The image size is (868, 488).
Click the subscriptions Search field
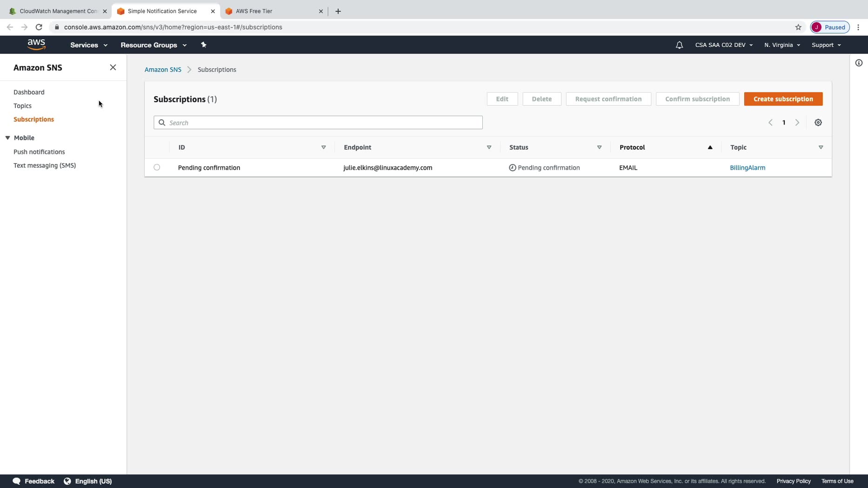(318, 123)
